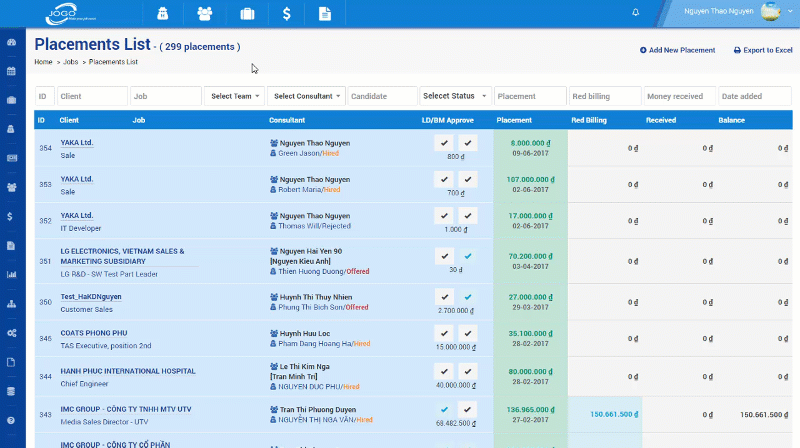Click Export to Excel
This screenshot has width=800, height=448.
(763, 50)
